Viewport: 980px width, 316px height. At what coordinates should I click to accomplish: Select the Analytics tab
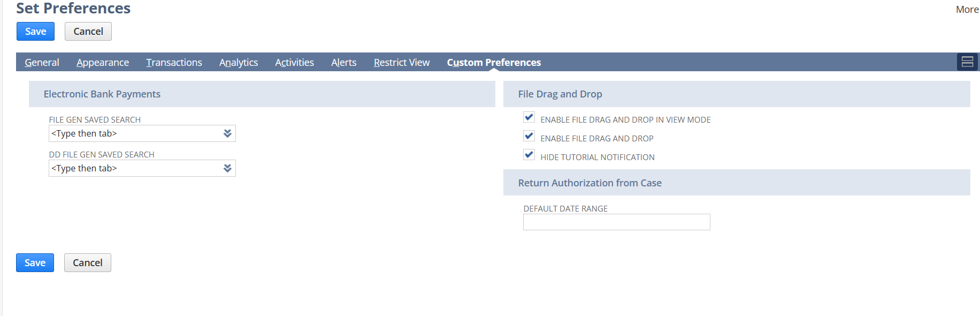pyautogui.click(x=239, y=63)
